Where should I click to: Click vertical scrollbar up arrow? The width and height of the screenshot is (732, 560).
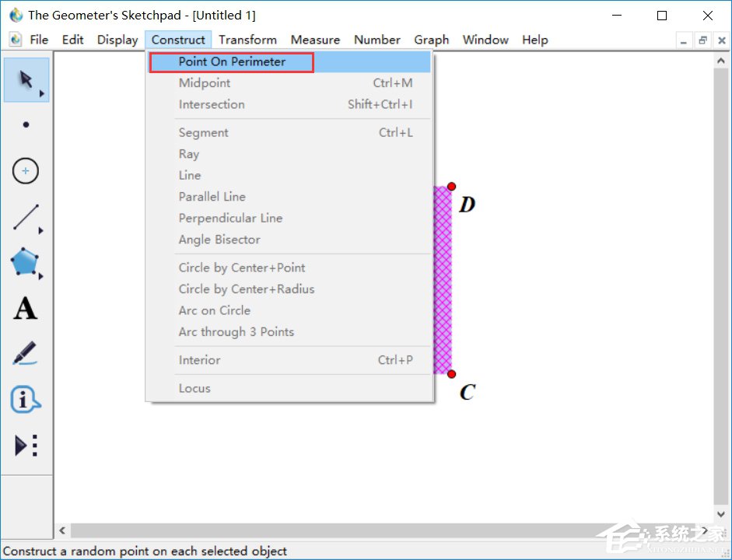[720, 61]
